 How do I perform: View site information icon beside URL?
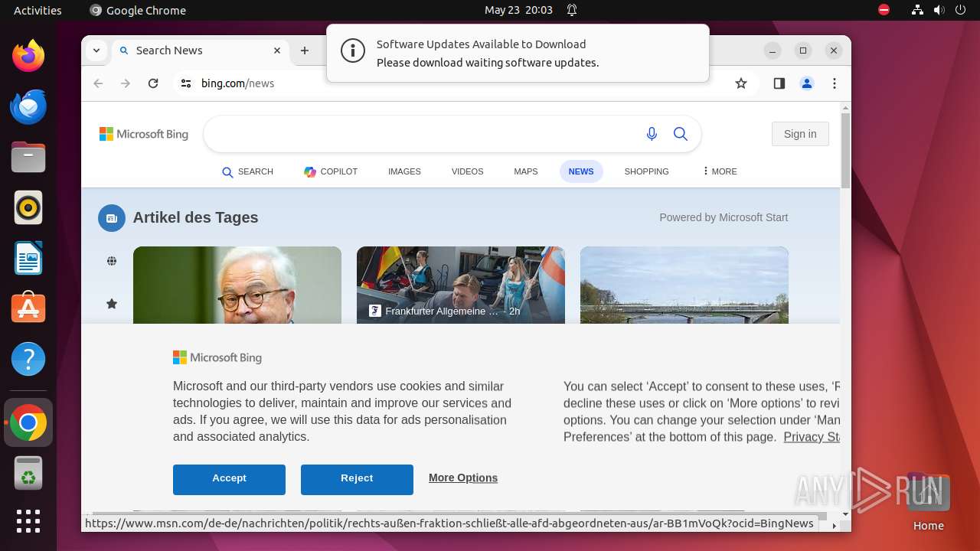(186, 83)
